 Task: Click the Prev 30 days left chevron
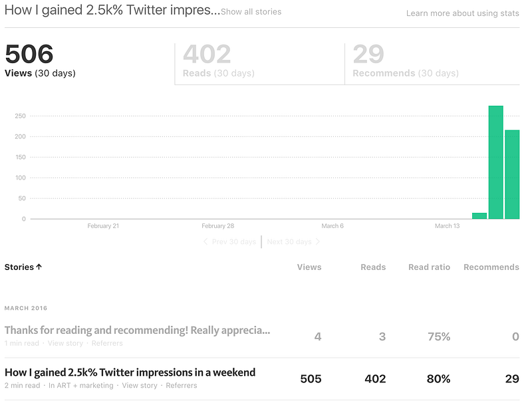click(205, 241)
